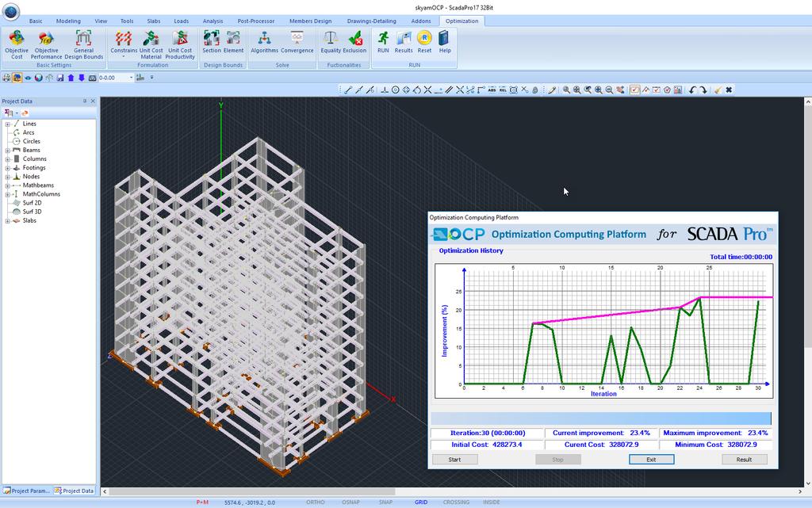Toggle the pin on Project Data panel
Image resolution: width=812 pixels, height=508 pixels.
coord(85,101)
